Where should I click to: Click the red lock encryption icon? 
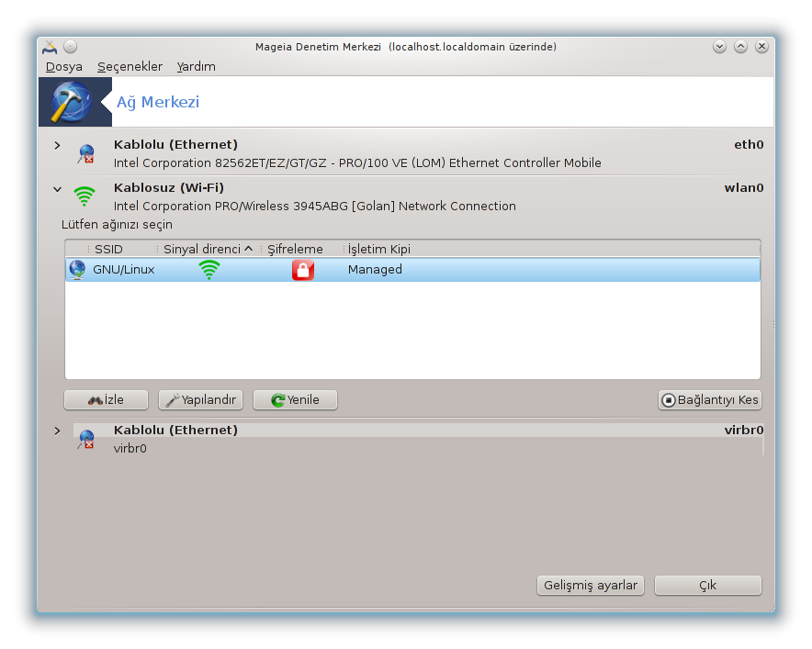tap(303, 270)
